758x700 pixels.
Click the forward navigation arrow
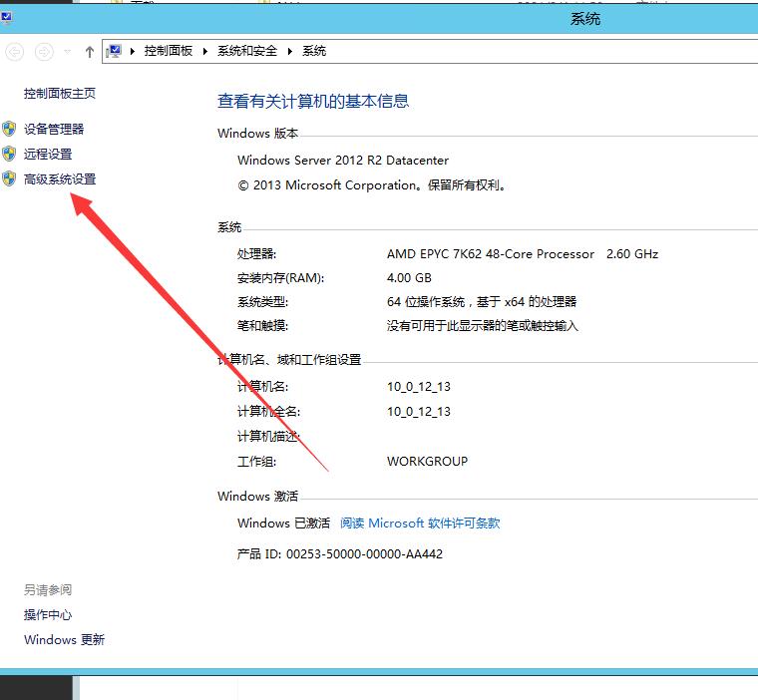[x=44, y=51]
